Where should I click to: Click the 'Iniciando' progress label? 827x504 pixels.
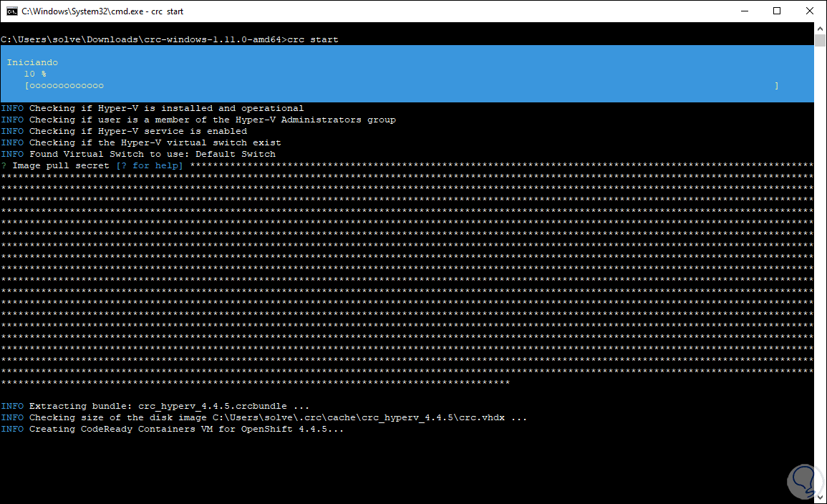(x=32, y=62)
